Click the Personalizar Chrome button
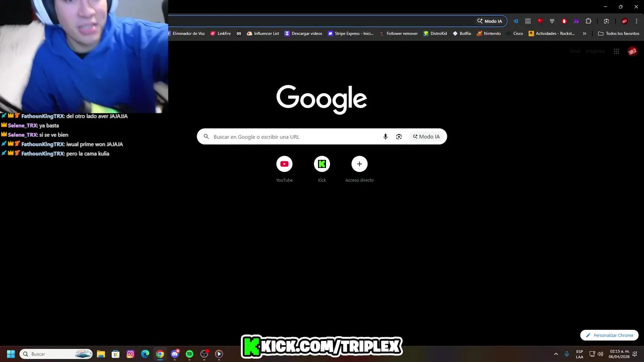 [x=609, y=335]
